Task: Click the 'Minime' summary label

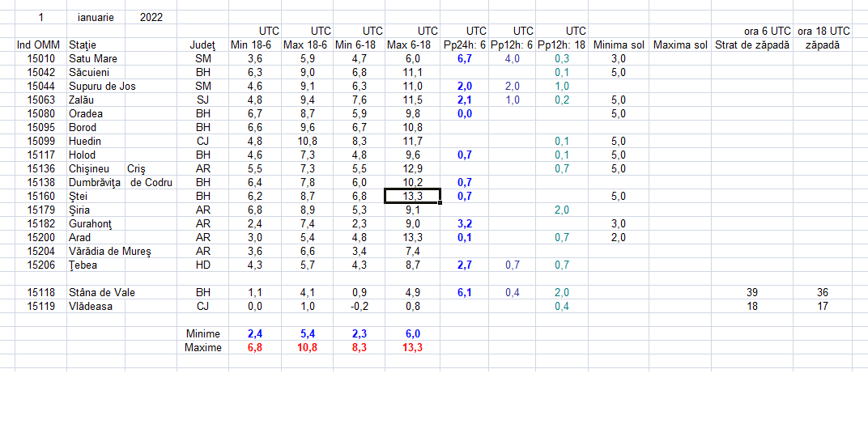Action: point(202,334)
